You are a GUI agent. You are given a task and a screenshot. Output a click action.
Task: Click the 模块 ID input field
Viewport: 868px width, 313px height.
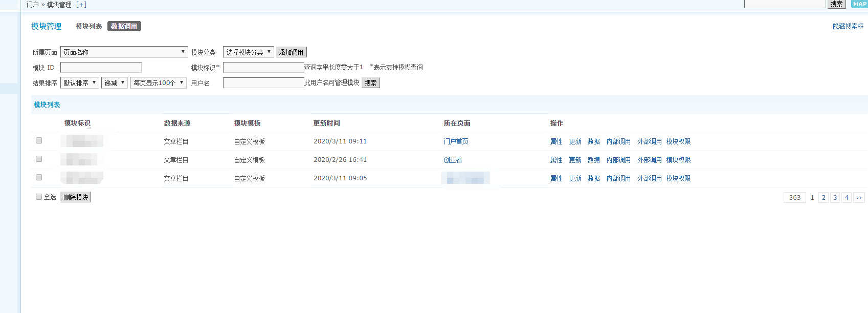point(101,68)
